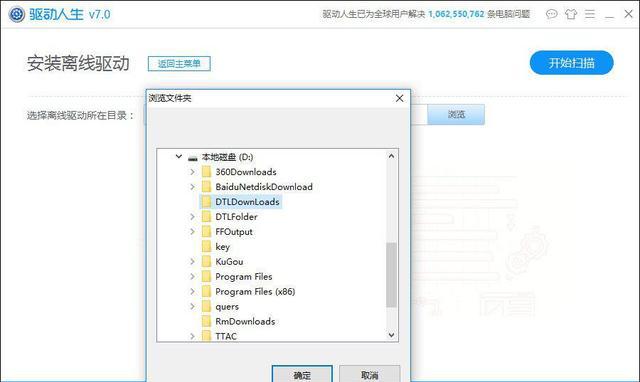Select the Program Files folder name
640x382 pixels.
pos(244,277)
